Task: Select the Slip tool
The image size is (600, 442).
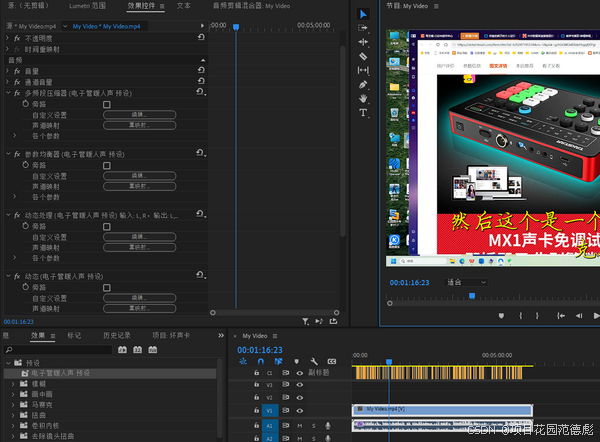Action: pyautogui.click(x=363, y=70)
